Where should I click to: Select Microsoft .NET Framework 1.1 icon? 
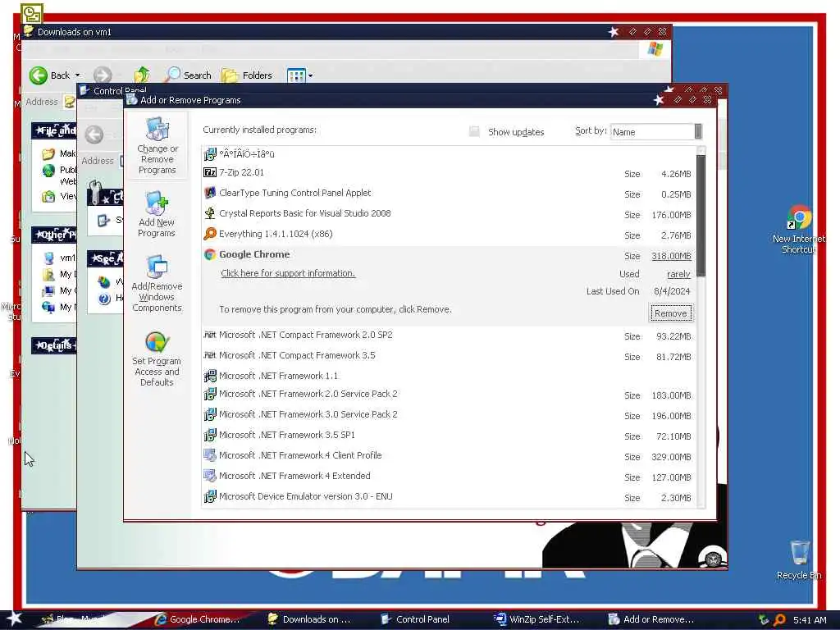tap(210, 376)
